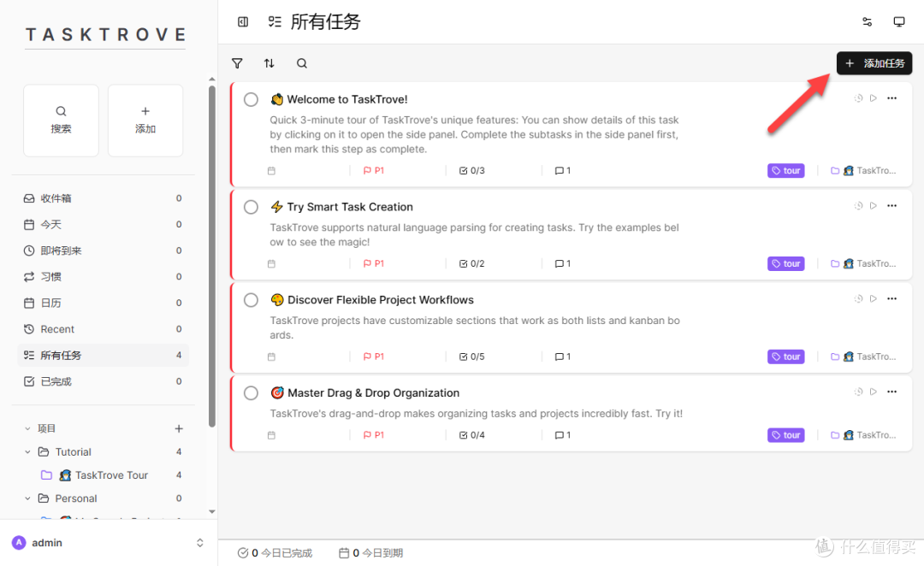Click sidebar scrollbar up arrow
The width and height of the screenshot is (924, 566).
tap(212, 79)
